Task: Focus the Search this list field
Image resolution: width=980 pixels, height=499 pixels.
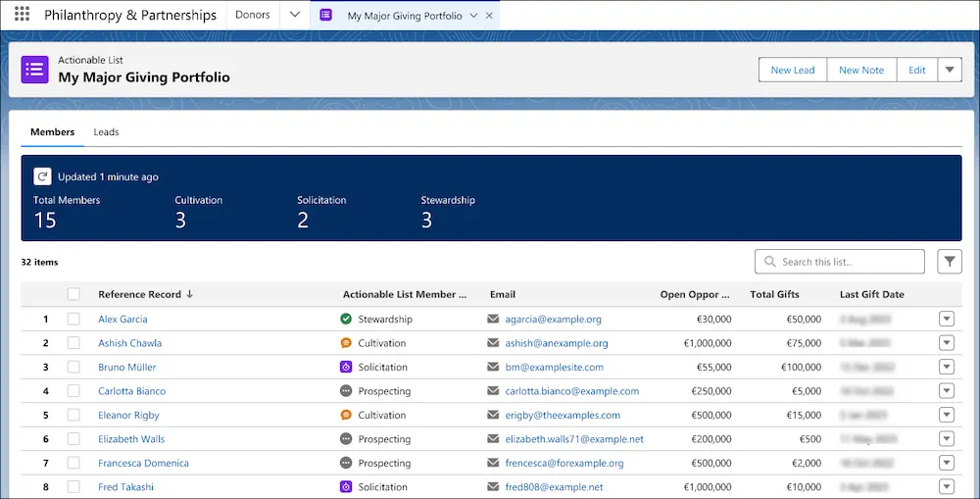Action: [x=840, y=262]
